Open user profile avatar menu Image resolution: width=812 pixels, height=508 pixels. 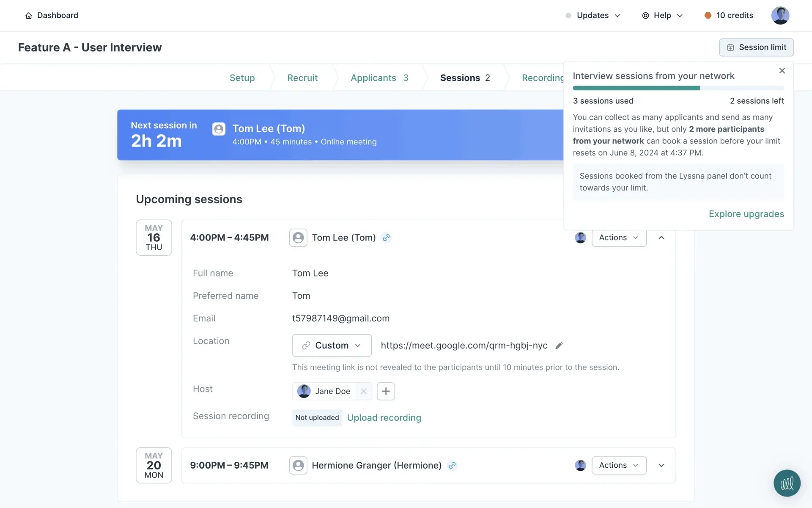coord(780,16)
